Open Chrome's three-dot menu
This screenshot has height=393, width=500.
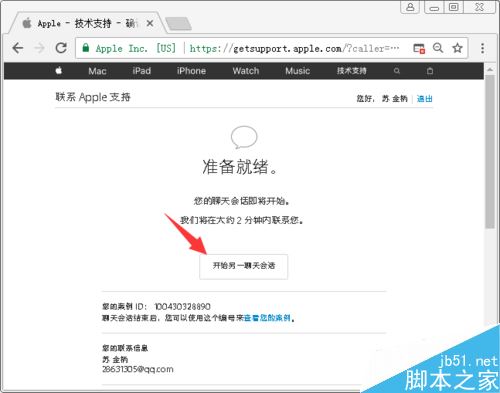(x=482, y=48)
